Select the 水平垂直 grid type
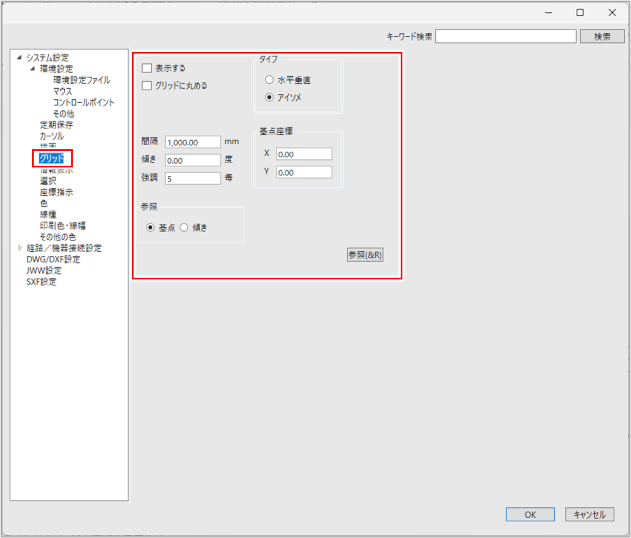 [269, 80]
